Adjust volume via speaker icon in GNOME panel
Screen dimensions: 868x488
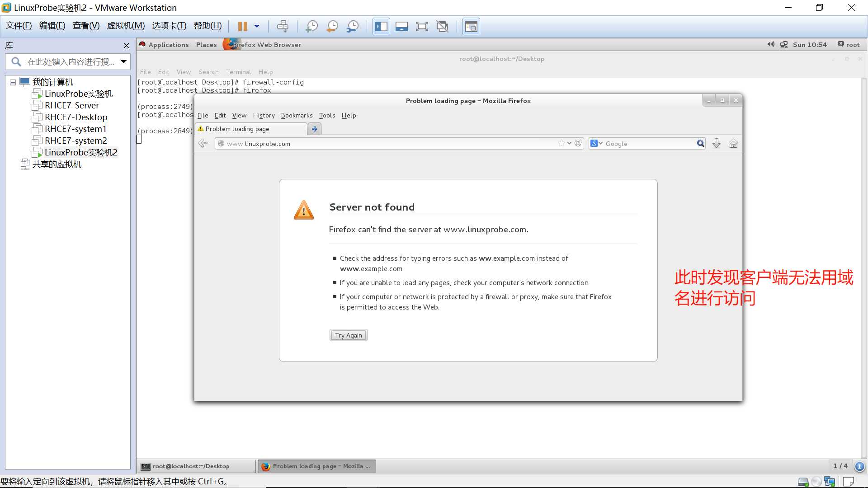[x=770, y=44]
